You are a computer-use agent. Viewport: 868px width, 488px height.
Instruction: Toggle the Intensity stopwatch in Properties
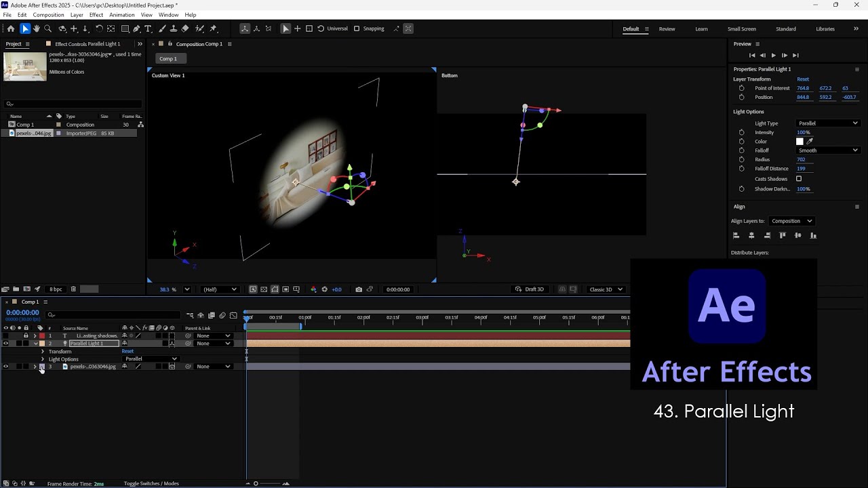point(741,132)
